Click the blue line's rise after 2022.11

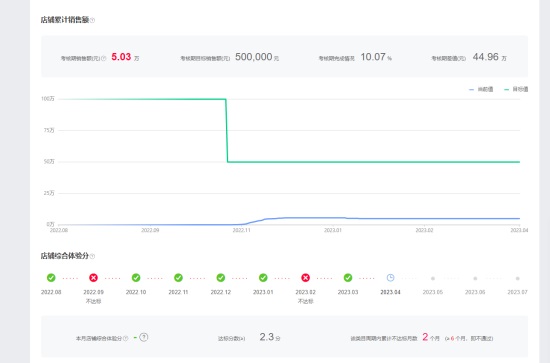[x=255, y=221]
